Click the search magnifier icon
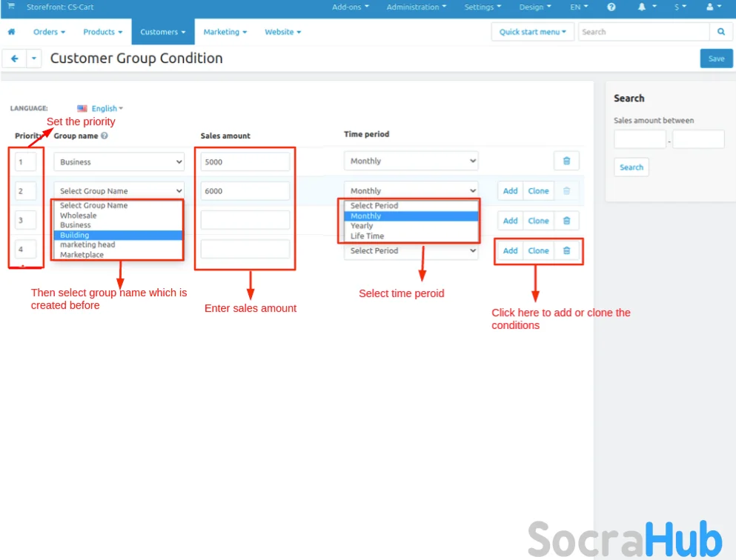The image size is (736, 560). coord(720,32)
